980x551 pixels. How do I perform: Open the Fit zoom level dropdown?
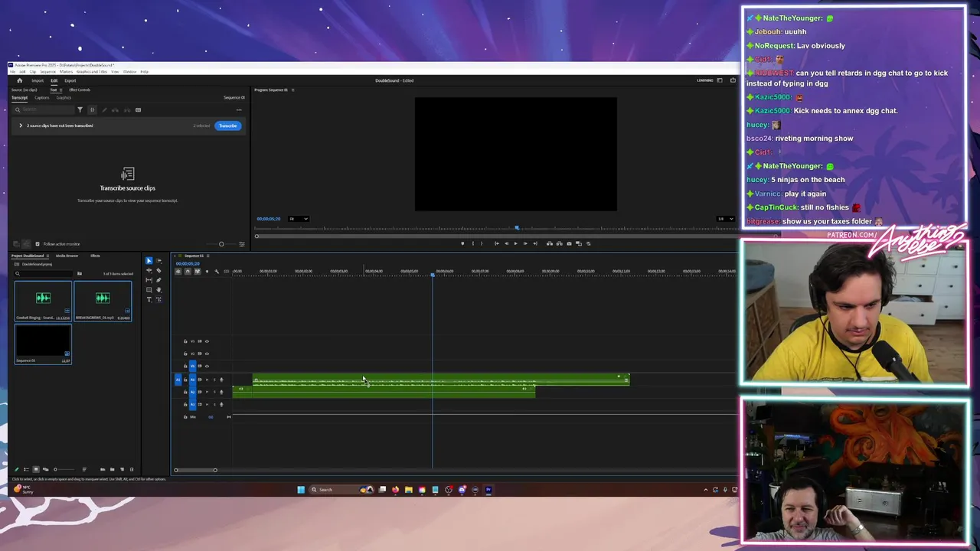pyautogui.click(x=299, y=219)
